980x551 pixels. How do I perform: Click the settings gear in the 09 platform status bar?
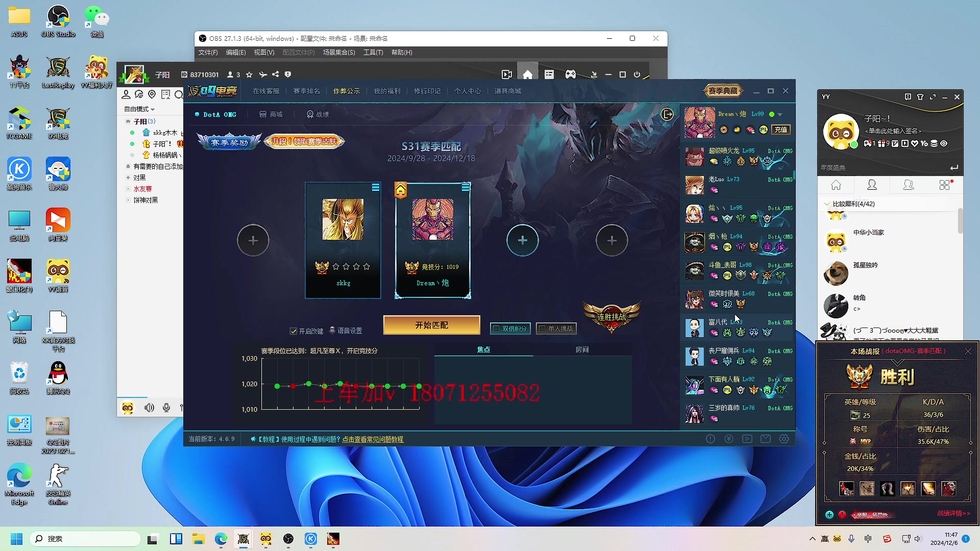point(784,439)
